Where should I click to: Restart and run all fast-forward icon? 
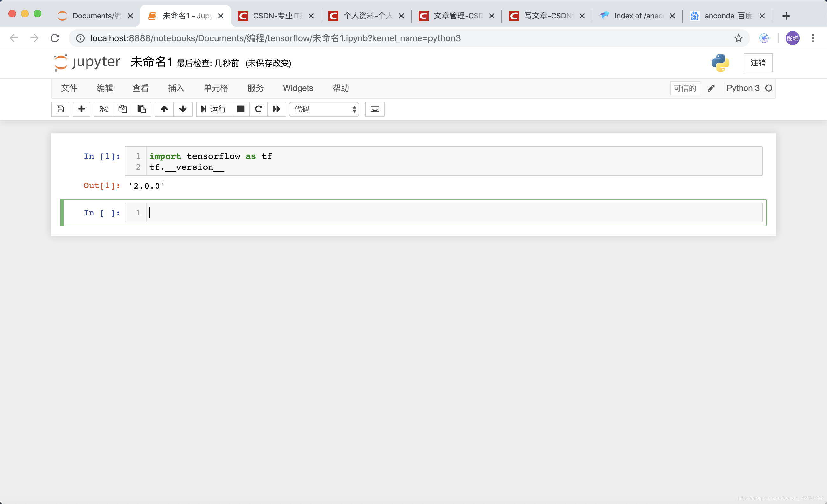click(x=276, y=109)
